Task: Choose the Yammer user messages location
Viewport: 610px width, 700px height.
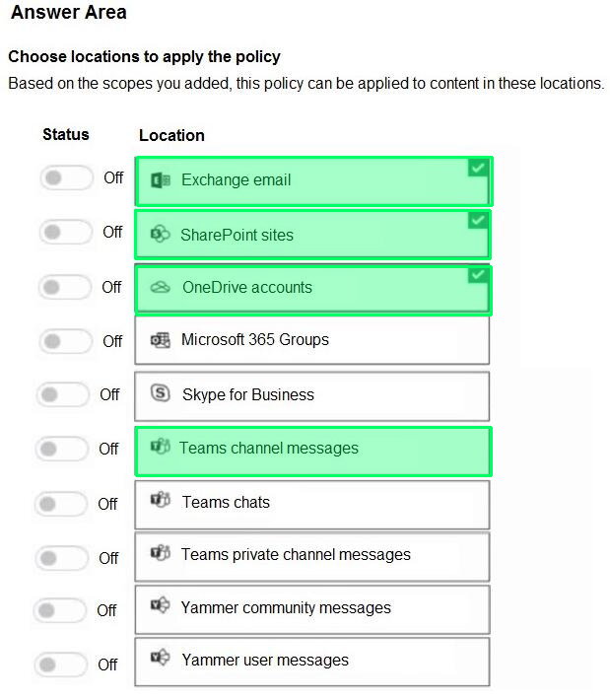Action: (x=312, y=663)
